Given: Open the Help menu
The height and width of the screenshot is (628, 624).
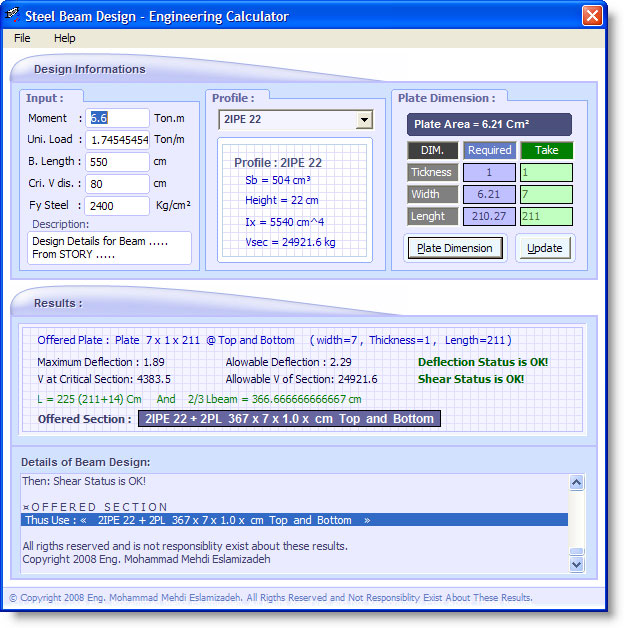Looking at the screenshot, I should pyautogui.click(x=64, y=38).
